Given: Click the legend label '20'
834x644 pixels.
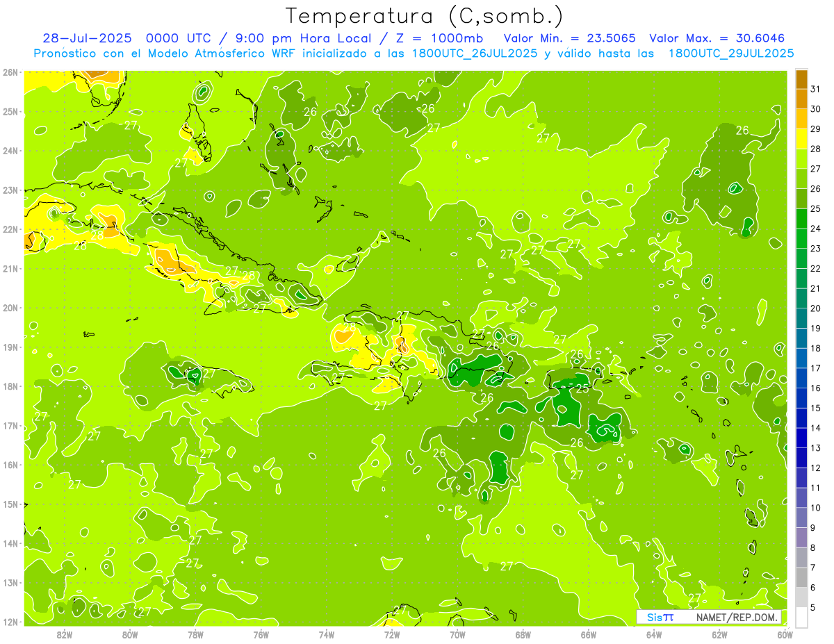Looking at the screenshot, I should pos(815,308).
